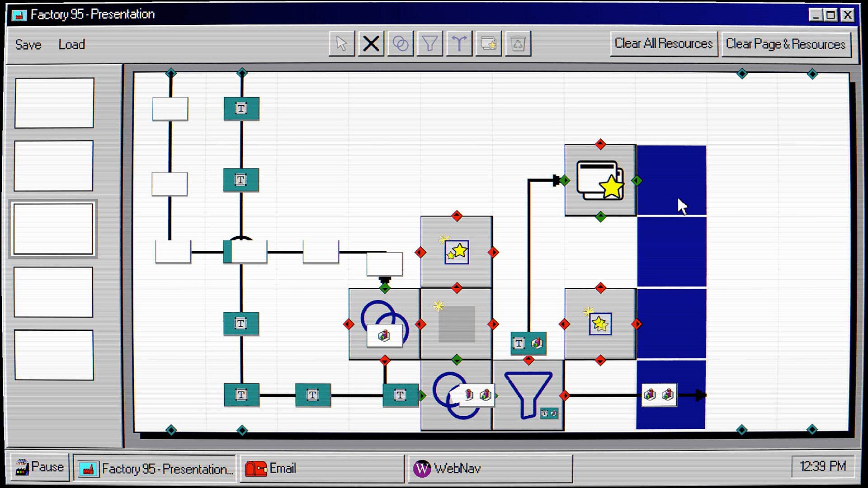
Task: Click the starred slides machine on canvas
Action: point(600,180)
